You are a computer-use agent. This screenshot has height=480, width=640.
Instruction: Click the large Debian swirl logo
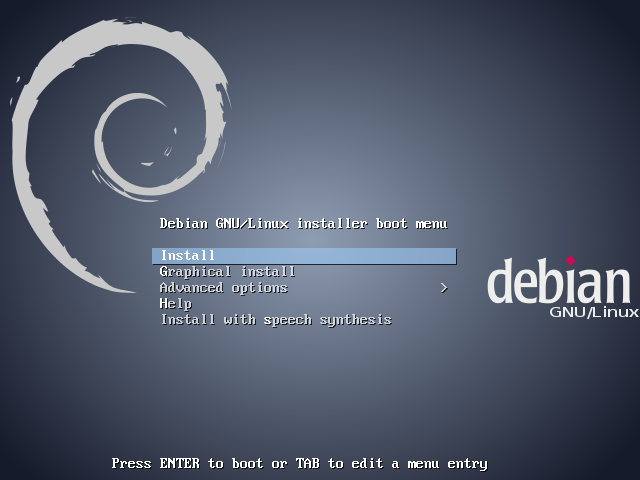coord(60,150)
